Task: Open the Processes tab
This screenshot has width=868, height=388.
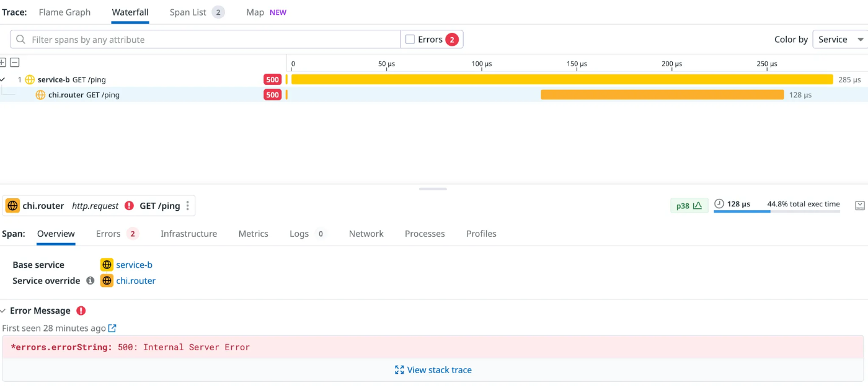Action: coord(425,234)
